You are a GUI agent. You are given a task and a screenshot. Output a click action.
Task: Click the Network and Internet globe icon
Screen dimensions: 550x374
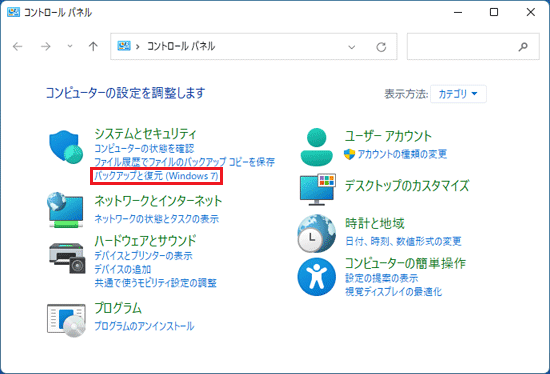click(66, 210)
